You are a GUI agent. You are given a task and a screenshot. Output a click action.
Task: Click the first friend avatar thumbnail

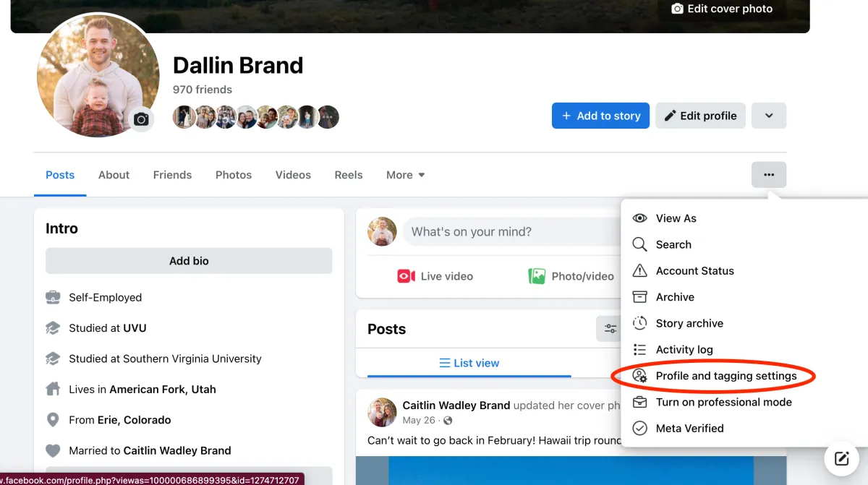pos(184,117)
